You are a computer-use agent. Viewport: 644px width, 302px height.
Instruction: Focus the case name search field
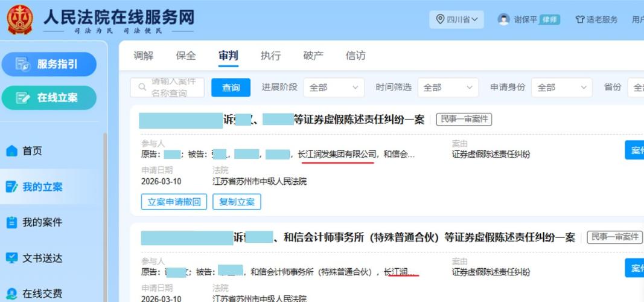tap(167, 88)
